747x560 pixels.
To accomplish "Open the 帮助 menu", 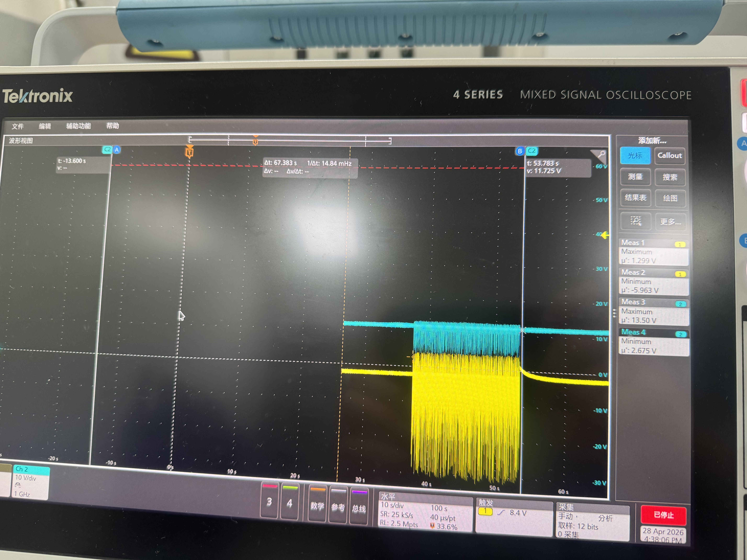I will coord(113,126).
